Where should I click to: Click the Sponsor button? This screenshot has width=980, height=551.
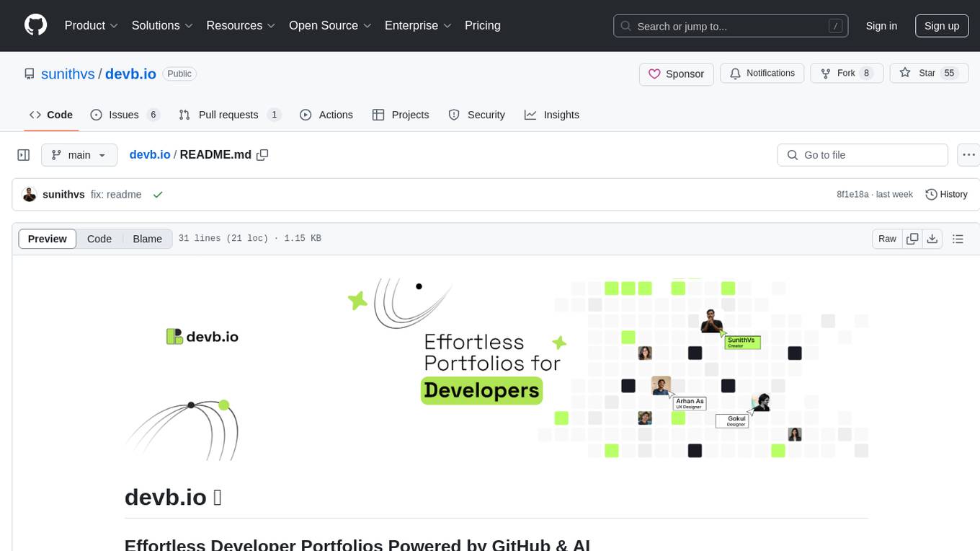(x=676, y=74)
